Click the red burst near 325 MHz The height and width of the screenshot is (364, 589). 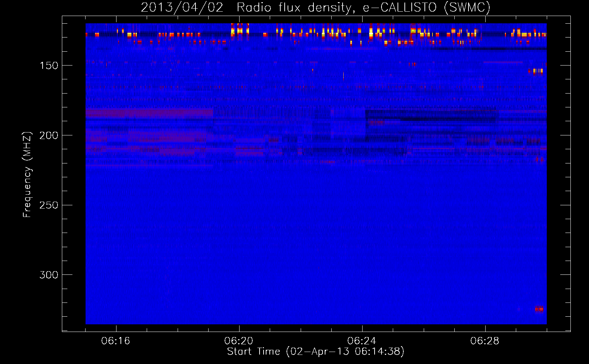[539, 309]
